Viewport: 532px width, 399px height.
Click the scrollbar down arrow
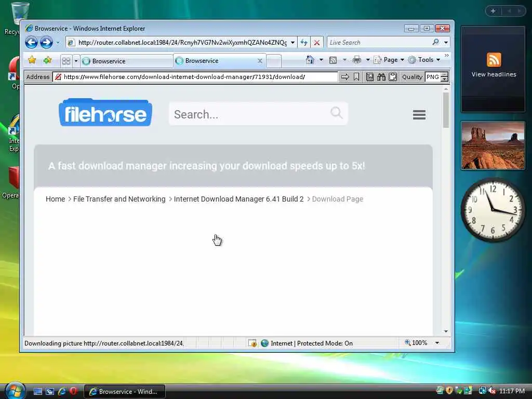pyautogui.click(x=446, y=331)
